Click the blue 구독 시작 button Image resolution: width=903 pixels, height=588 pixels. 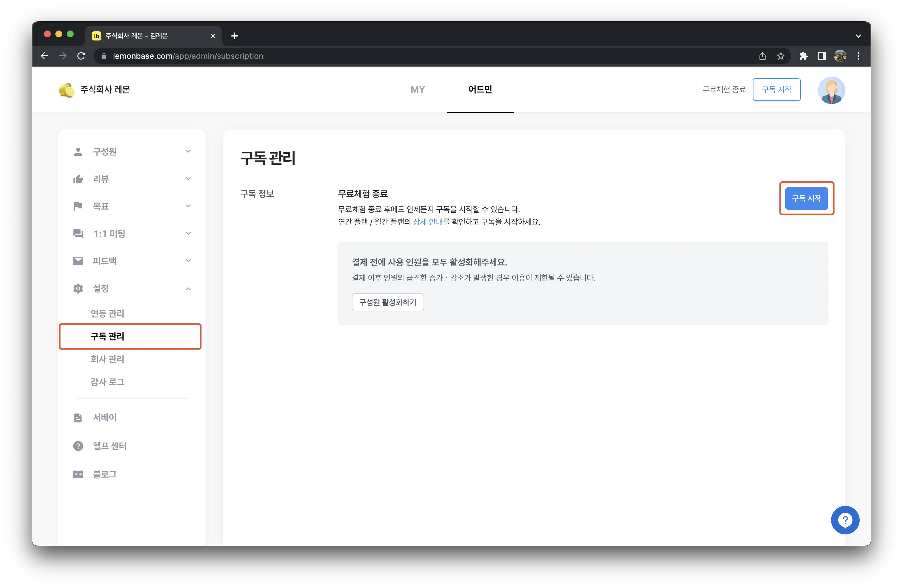[x=806, y=198]
